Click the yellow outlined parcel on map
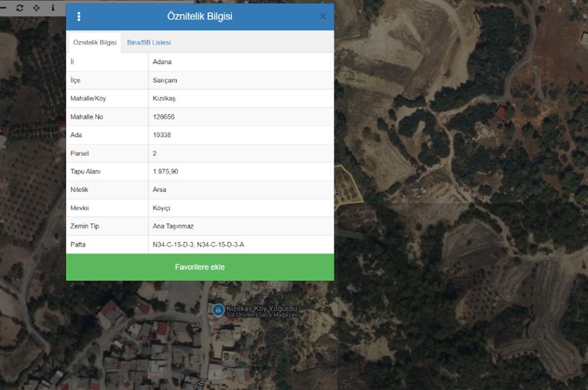This screenshot has width=588, height=390. (x=348, y=186)
